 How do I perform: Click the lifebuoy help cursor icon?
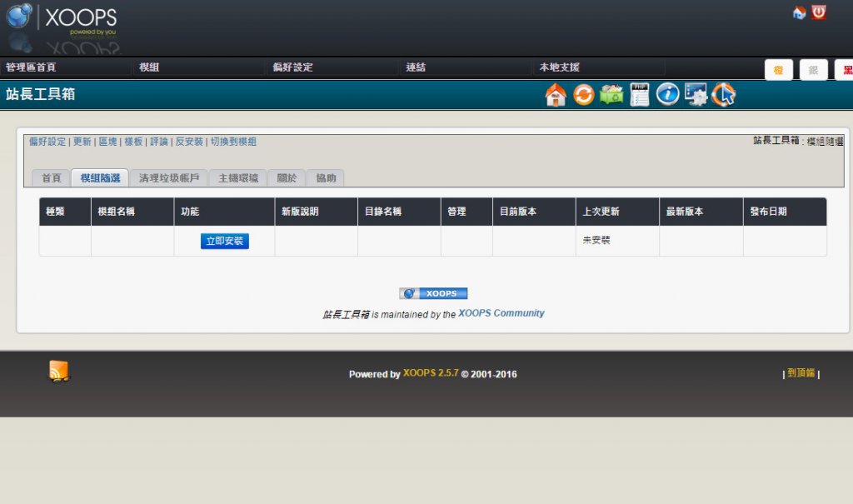point(723,95)
